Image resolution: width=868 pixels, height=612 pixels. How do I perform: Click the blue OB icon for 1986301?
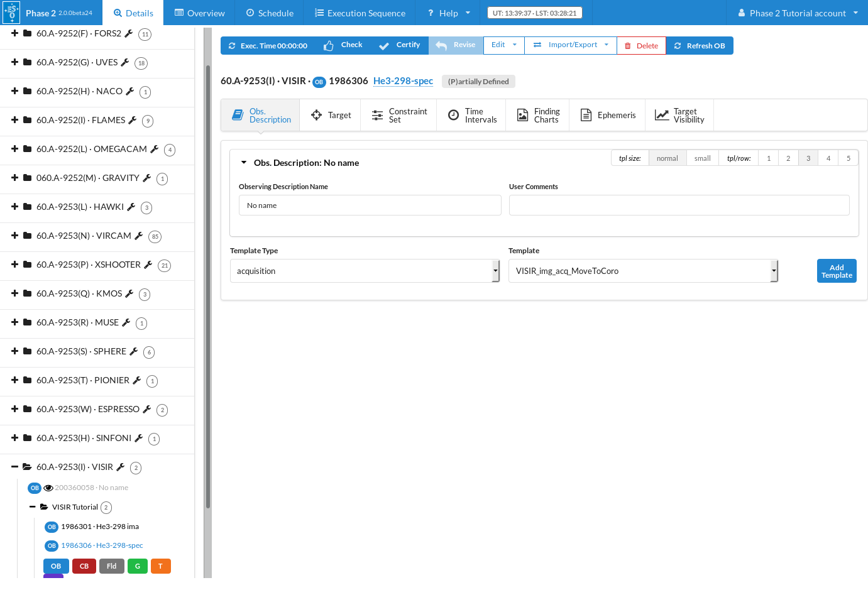52,527
